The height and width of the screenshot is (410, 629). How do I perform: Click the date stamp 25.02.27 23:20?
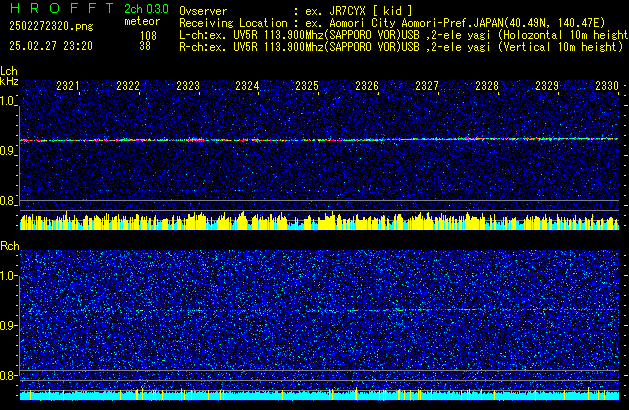pyautogui.click(x=51, y=46)
